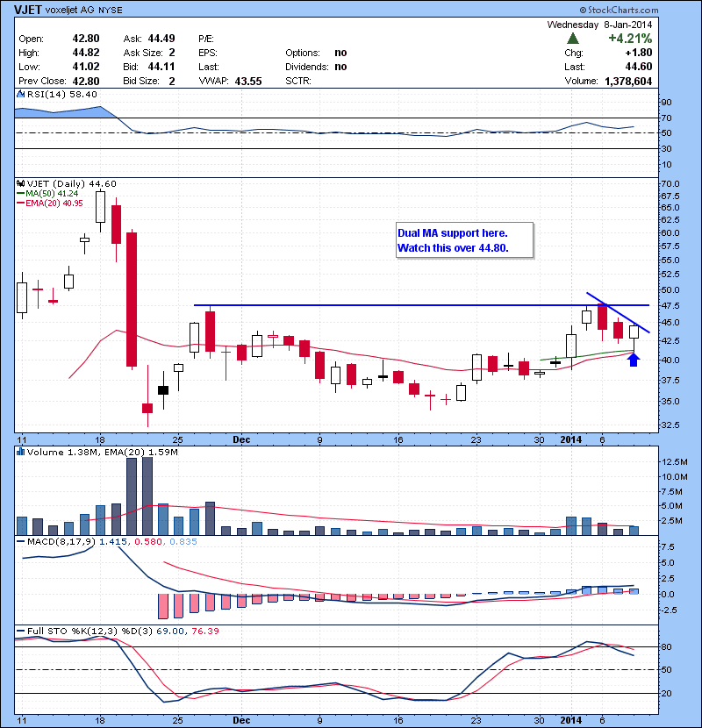Click the Low value 41.02

pyautogui.click(x=86, y=67)
